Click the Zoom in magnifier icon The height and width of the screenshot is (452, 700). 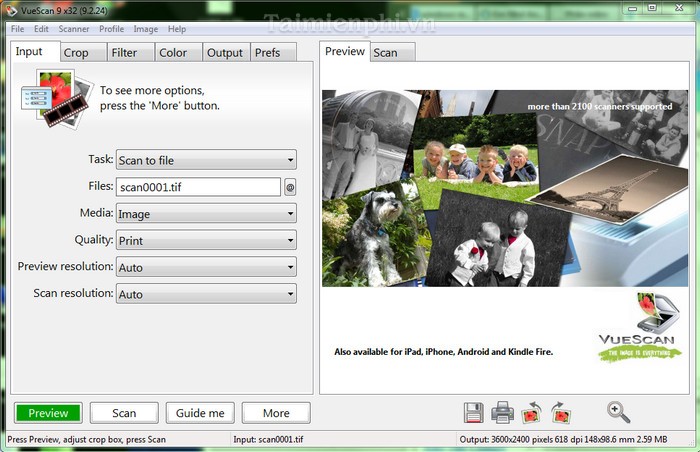(x=618, y=411)
